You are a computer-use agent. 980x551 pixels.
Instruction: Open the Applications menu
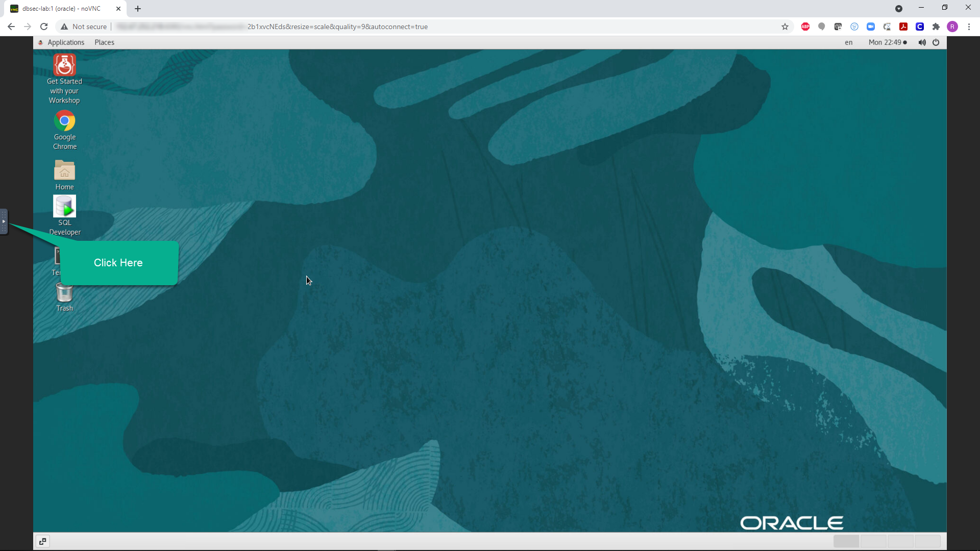[66, 42]
